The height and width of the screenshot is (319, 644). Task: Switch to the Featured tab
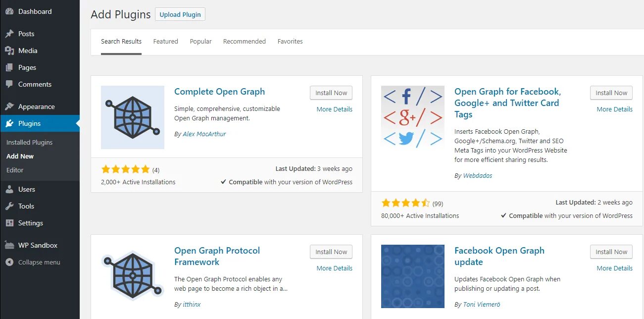click(x=165, y=41)
